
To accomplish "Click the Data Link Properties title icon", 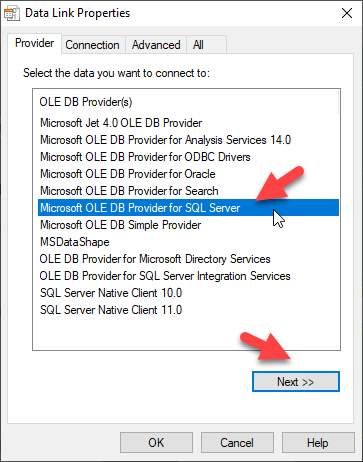I will click(x=12, y=13).
